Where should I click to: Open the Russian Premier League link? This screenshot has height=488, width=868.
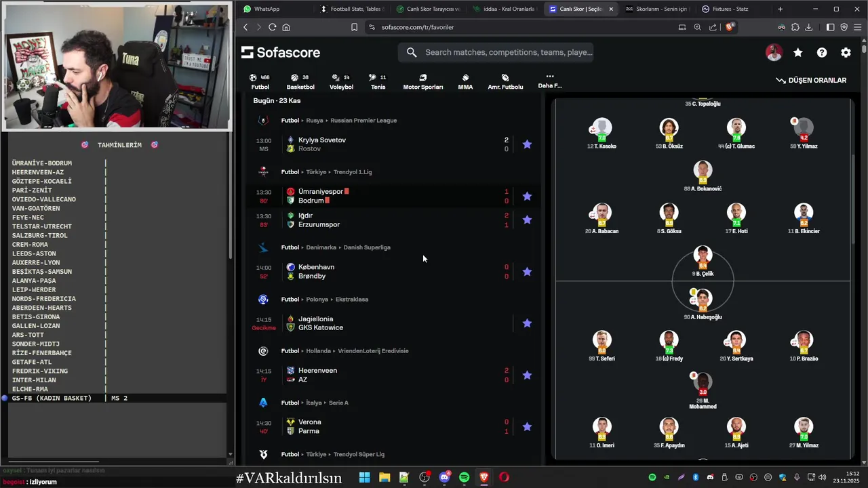click(363, 121)
